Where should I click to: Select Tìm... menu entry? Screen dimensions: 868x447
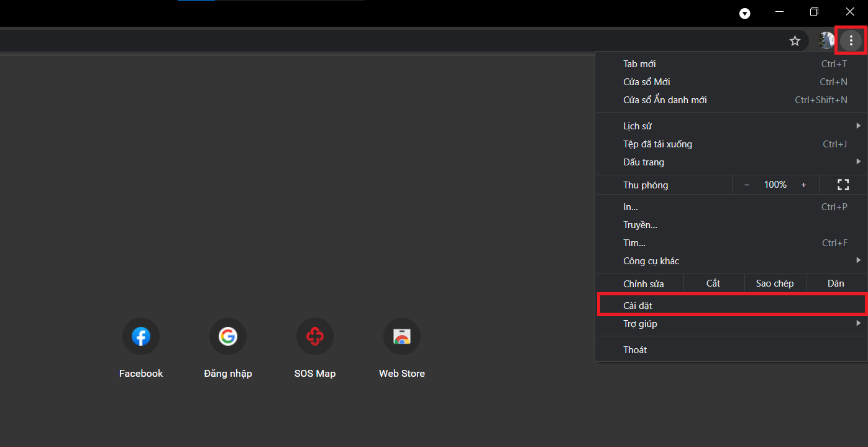tap(731, 243)
